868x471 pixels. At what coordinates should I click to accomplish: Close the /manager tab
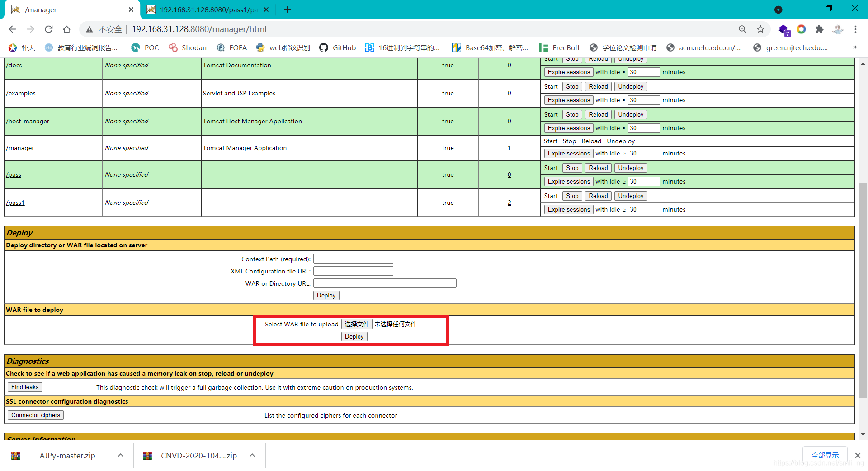click(131, 9)
